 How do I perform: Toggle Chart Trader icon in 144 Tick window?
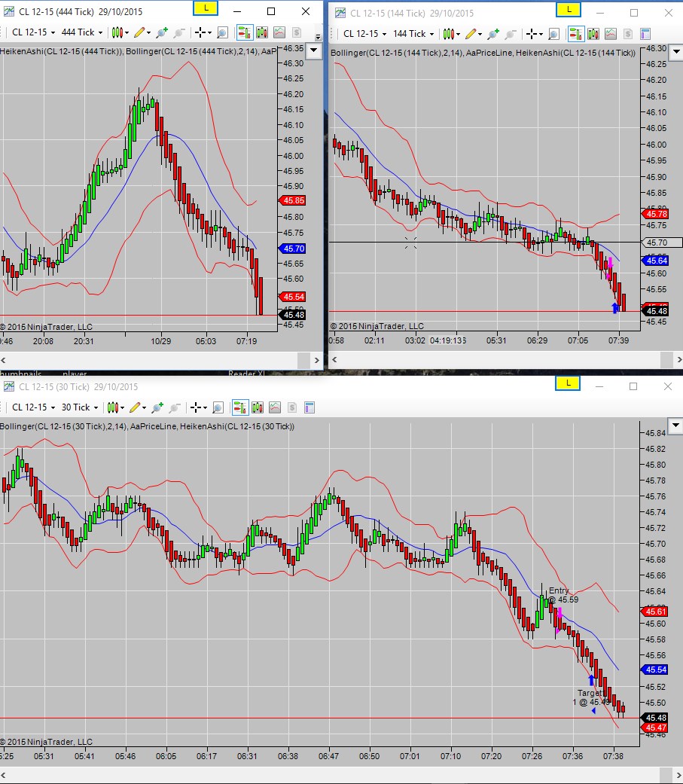(576, 34)
